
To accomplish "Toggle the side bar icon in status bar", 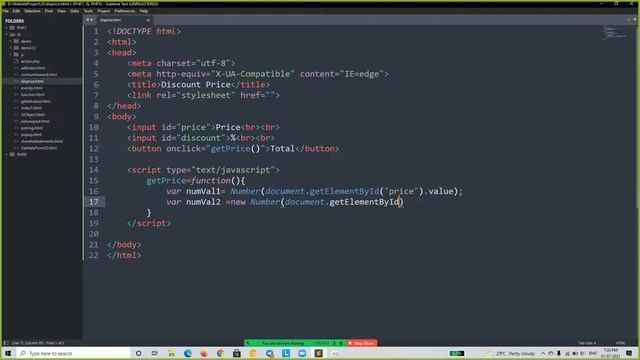I will pyautogui.click(x=6, y=343).
